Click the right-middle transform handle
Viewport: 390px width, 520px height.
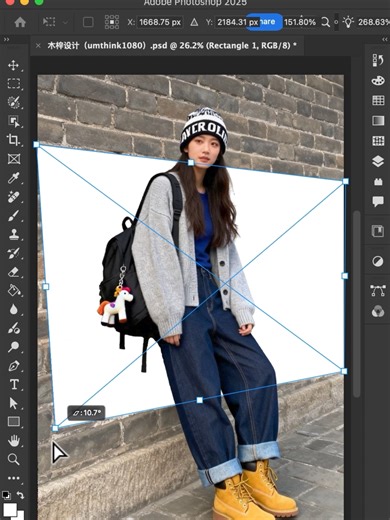pos(345,276)
